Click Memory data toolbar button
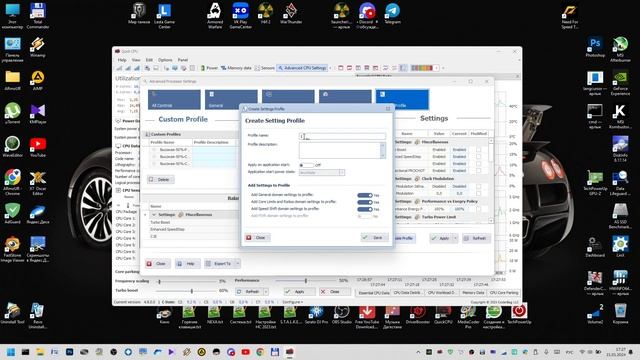The width and height of the screenshot is (640, 360). coord(236,68)
